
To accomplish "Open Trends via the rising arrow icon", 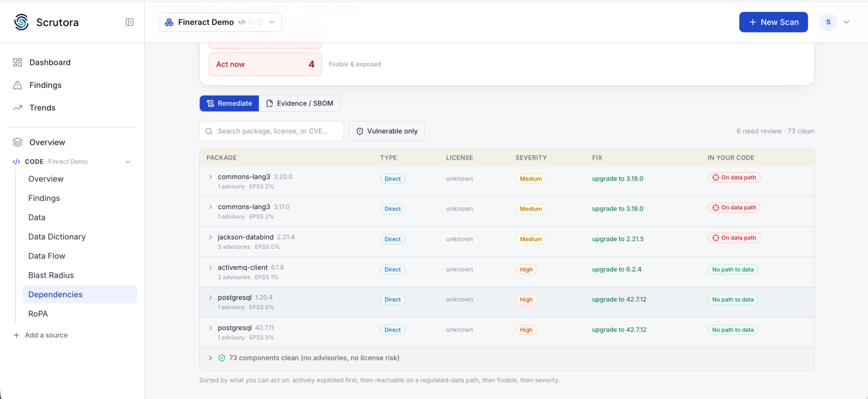I will (17, 107).
